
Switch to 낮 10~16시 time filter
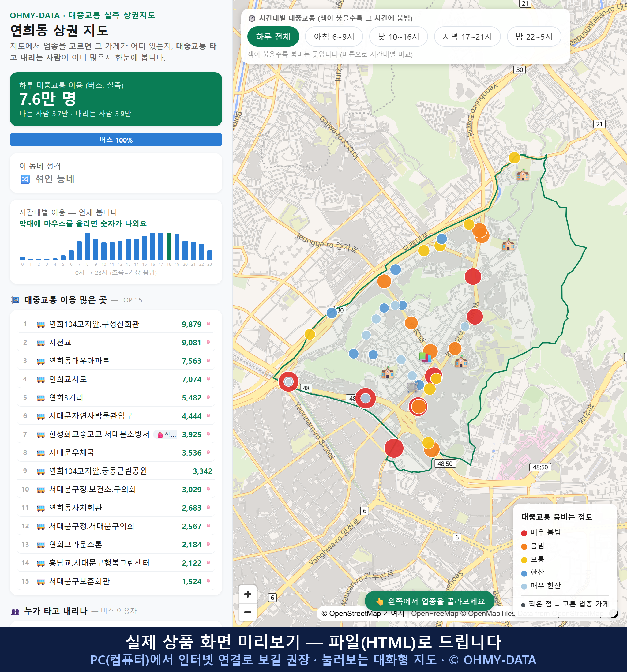[x=399, y=36]
